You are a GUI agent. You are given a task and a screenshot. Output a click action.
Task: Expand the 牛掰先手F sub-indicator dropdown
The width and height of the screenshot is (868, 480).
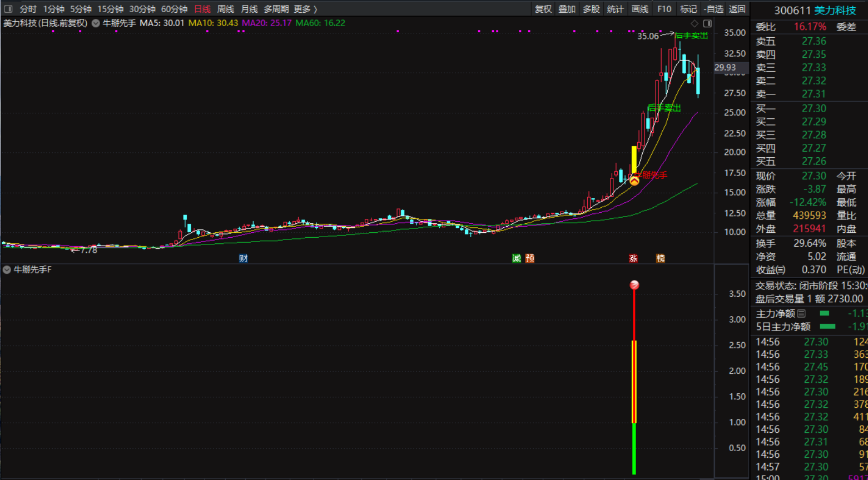[7, 270]
